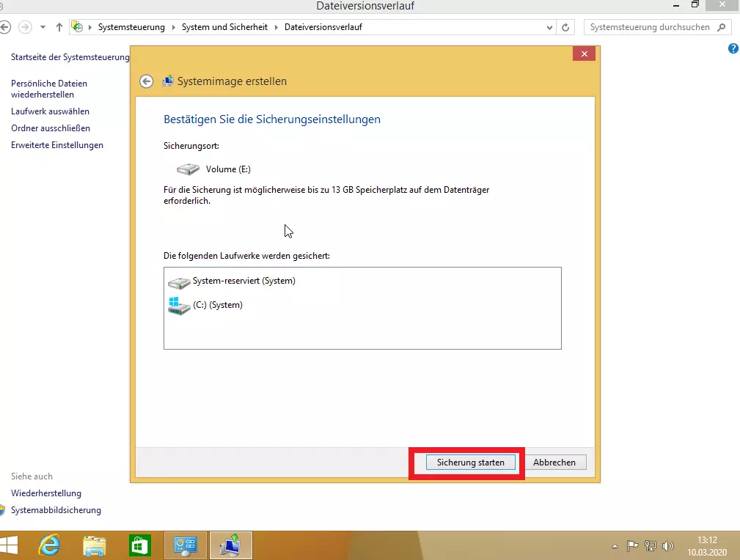Refresh the Dateiversionsverlauf view
The width and height of the screenshot is (740, 560).
click(565, 27)
